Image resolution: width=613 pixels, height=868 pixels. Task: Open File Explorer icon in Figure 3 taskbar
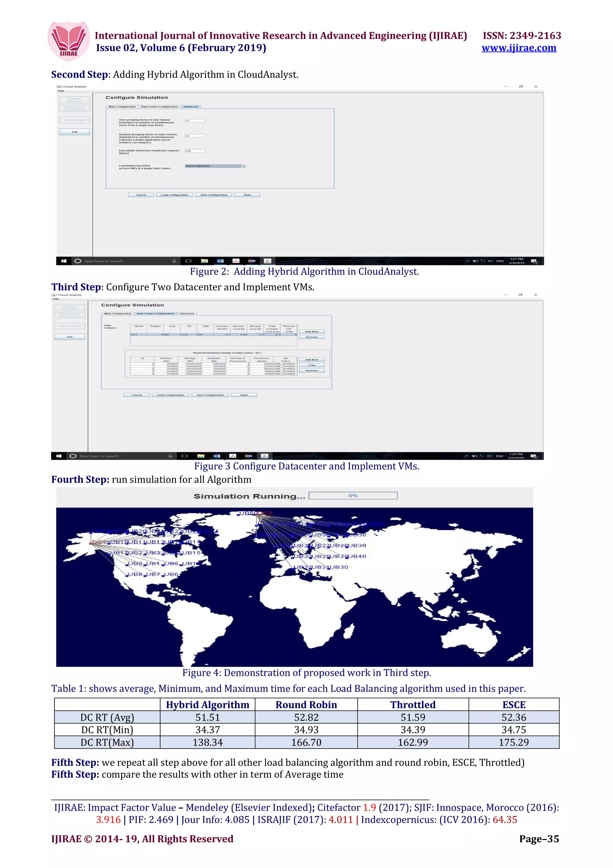tap(201, 456)
